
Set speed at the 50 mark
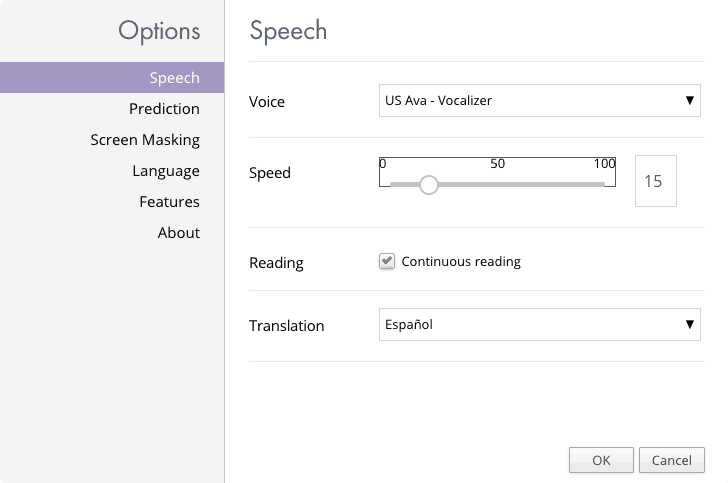click(x=497, y=184)
